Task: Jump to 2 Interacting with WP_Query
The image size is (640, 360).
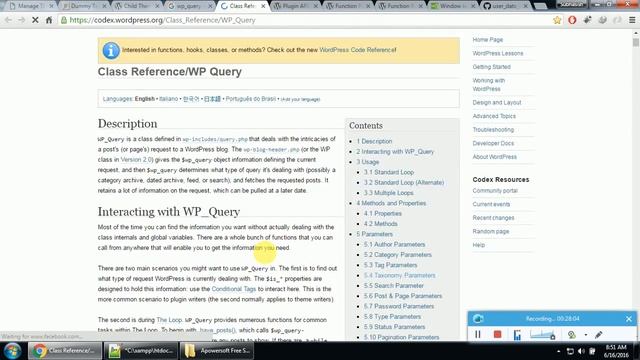Action: pos(395,151)
